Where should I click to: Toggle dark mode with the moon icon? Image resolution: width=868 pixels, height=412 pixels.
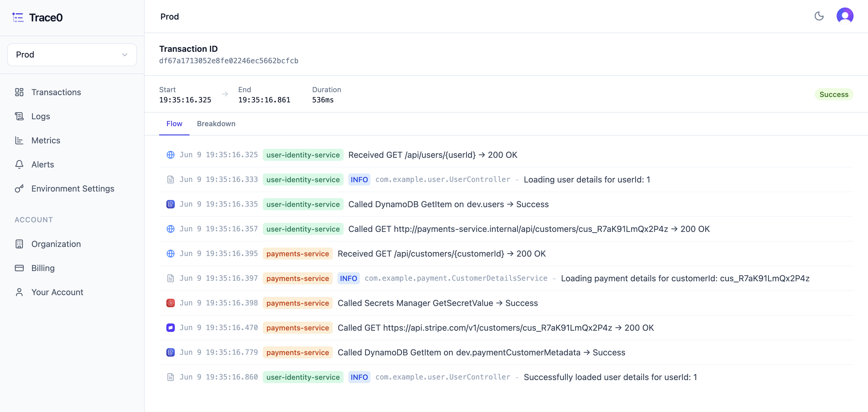coord(819,16)
